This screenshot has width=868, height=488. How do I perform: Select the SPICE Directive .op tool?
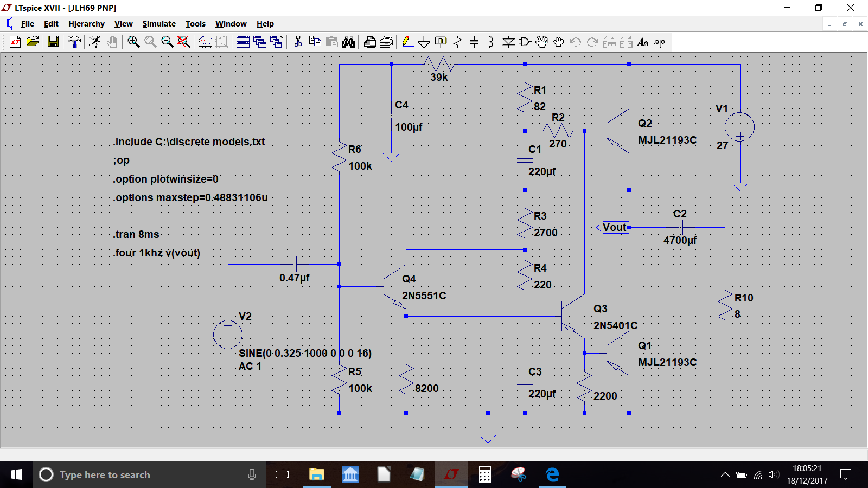click(660, 42)
